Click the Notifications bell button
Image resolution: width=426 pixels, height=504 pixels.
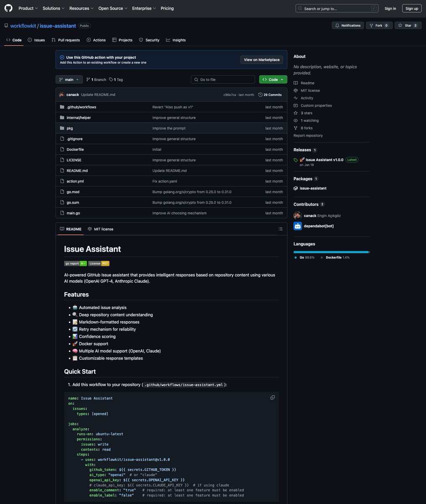point(348,26)
